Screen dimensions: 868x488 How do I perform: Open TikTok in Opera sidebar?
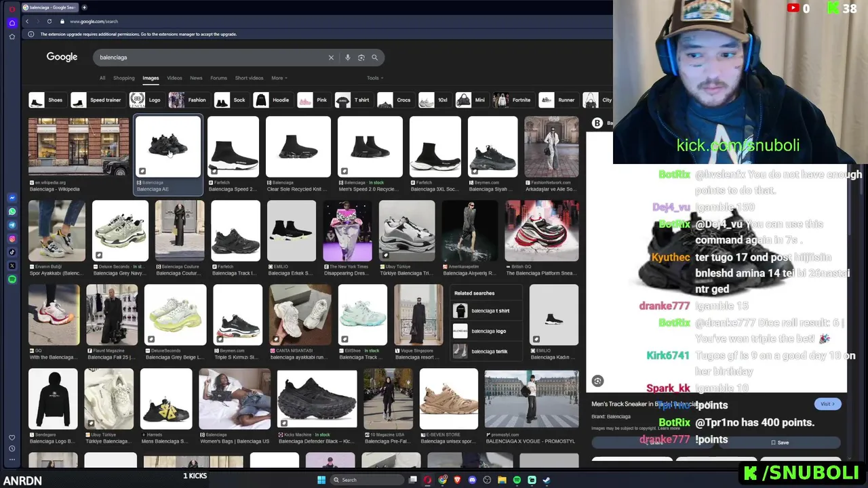12,252
